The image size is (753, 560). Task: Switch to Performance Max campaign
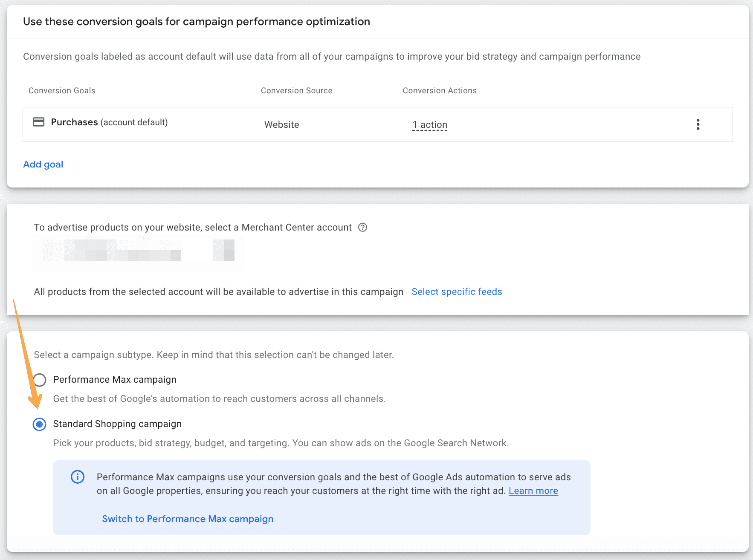(188, 519)
